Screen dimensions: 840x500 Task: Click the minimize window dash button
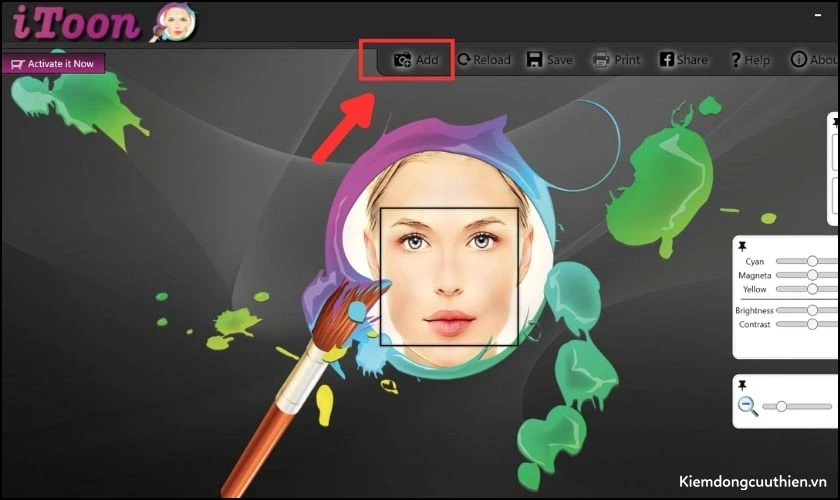[x=818, y=16]
